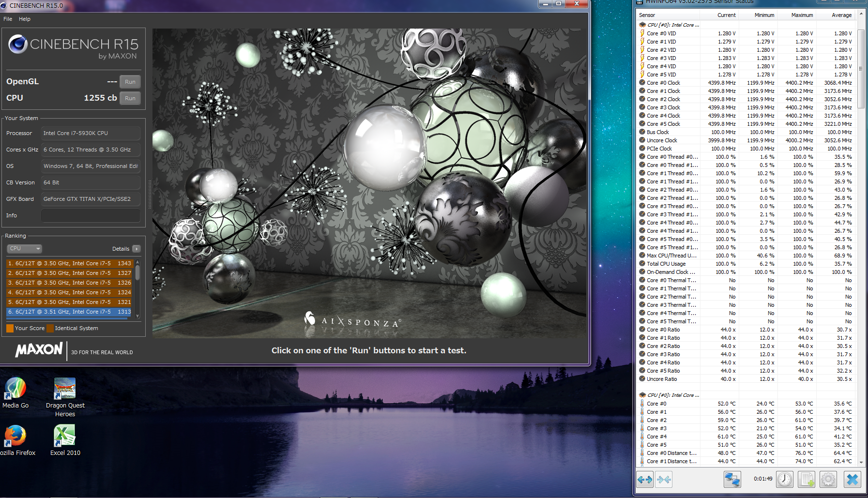Open HWiNFO sensor settings gear icon
This screenshot has width=868, height=498.
coord(828,480)
